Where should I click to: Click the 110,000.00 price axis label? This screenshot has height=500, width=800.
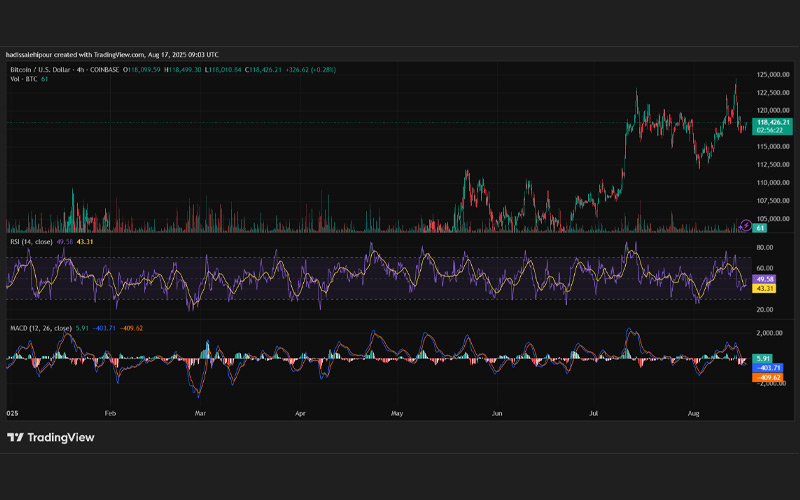click(773, 183)
